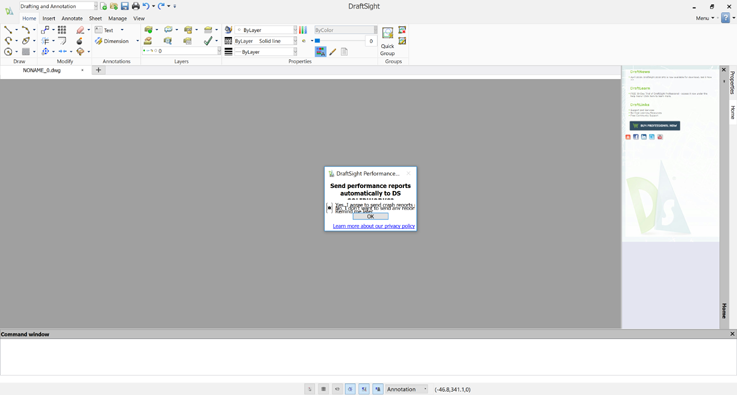Toggle fourth highlighted status bar button
This screenshot has width=737, height=395.
pyautogui.click(x=350, y=389)
